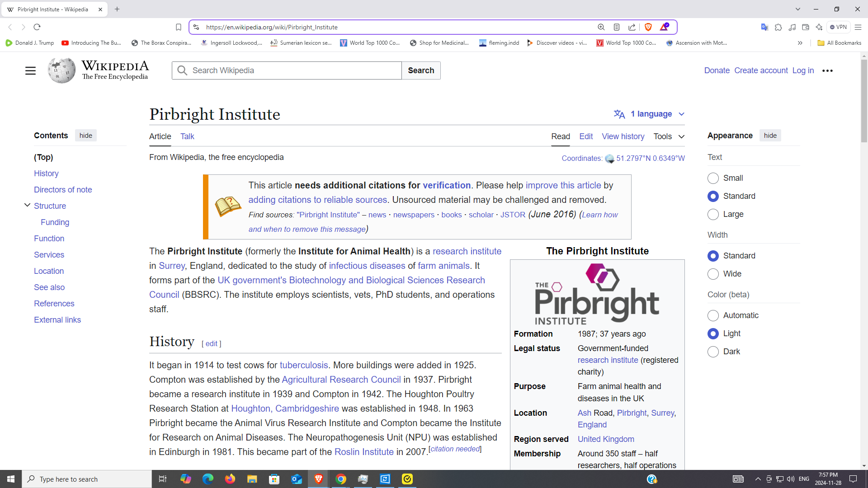868x488 pixels.
Task: Reload the page with the refresh icon
Action: (37, 27)
